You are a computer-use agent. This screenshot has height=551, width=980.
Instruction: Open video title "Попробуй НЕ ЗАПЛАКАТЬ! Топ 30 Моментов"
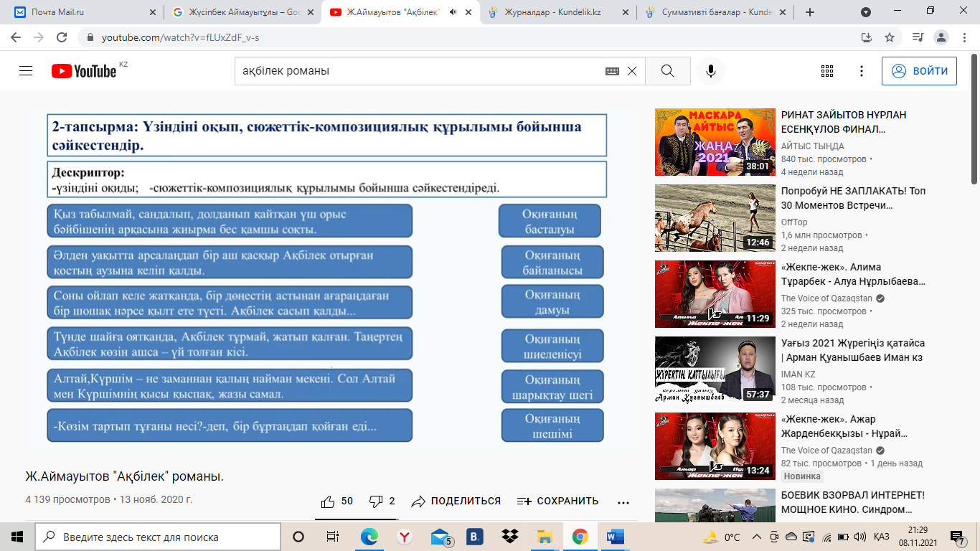click(853, 199)
